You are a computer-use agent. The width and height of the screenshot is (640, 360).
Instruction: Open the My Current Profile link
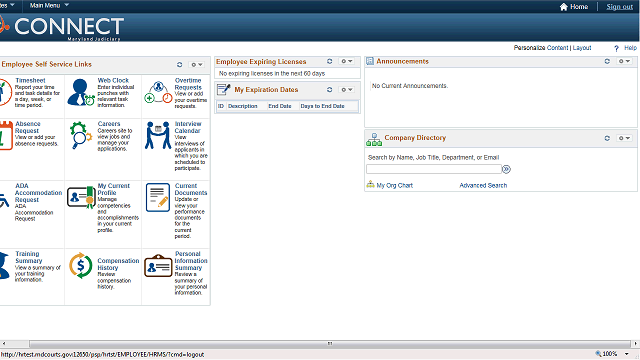click(113, 189)
